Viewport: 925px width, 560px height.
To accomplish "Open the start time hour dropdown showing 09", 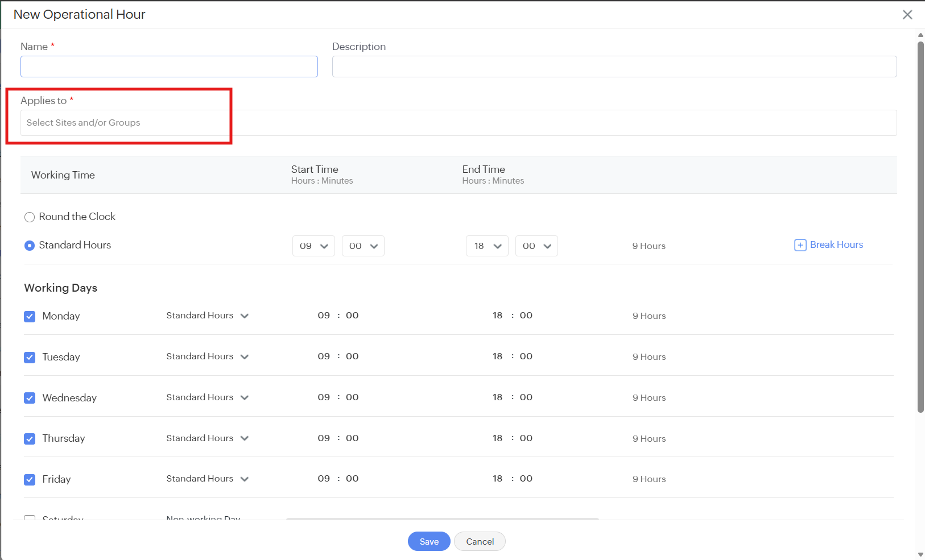I will [313, 246].
